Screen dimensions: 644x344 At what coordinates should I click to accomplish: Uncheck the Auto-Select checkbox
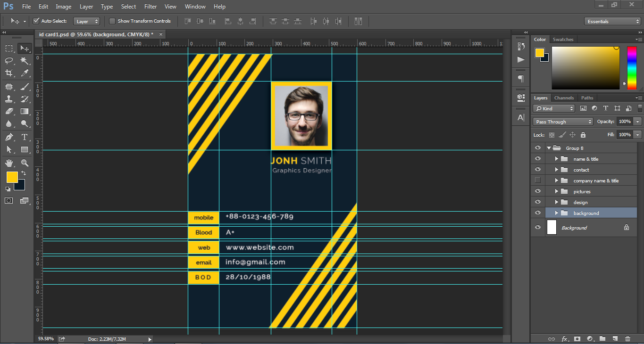click(x=36, y=21)
